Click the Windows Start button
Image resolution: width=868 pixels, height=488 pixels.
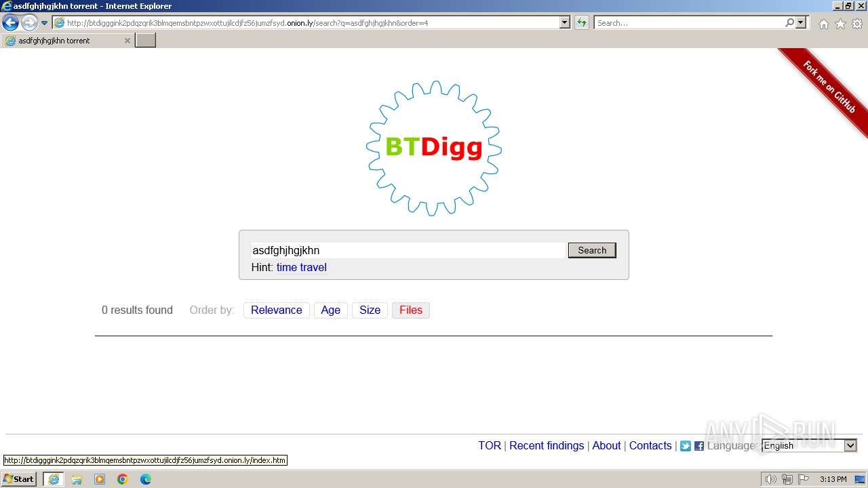point(19,479)
